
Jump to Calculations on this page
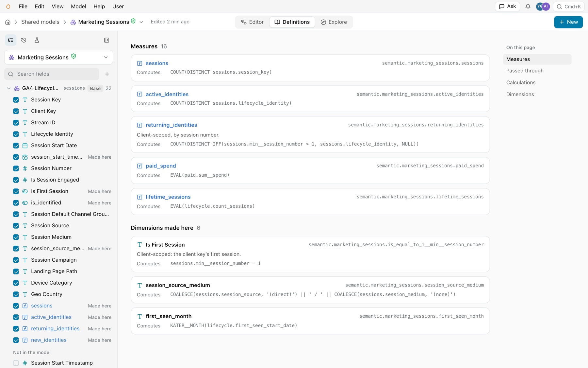tap(521, 82)
